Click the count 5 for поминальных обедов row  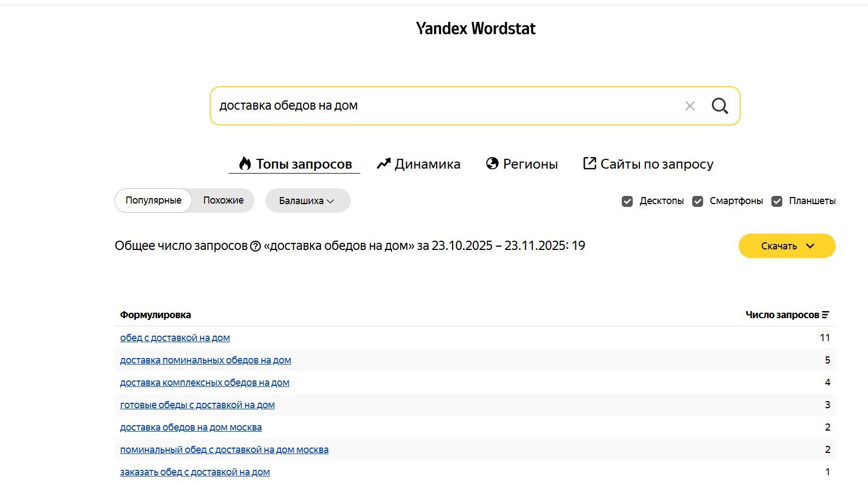828,360
